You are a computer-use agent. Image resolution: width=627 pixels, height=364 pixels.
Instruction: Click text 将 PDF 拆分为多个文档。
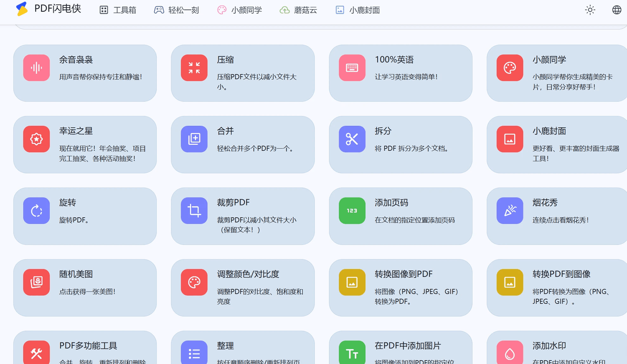(412, 148)
